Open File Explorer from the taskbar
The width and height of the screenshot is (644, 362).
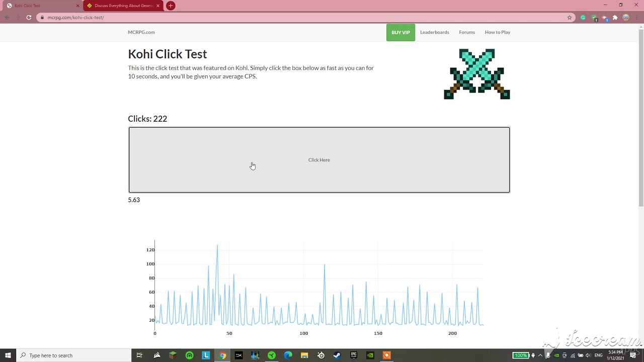pyautogui.click(x=304, y=355)
